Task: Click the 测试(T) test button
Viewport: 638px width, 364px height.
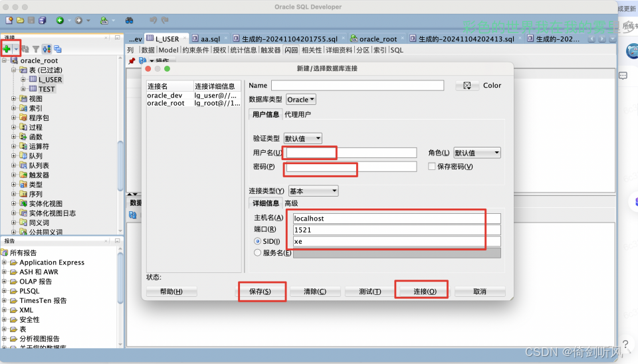Action: [370, 291]
